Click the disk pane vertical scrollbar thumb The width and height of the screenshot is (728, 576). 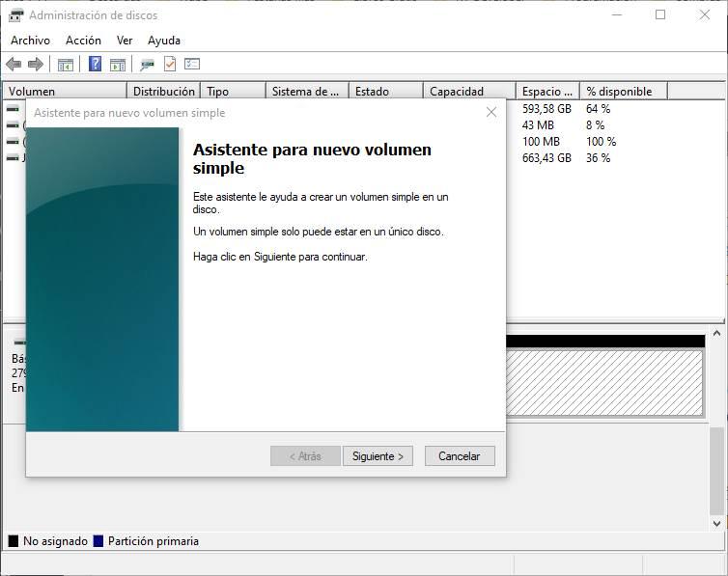716,471
